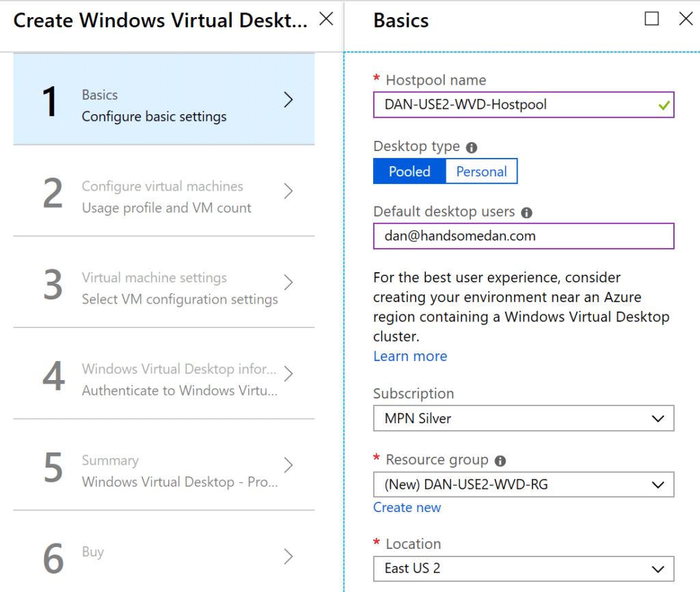Image resolution: width=700 pixels, height=592 pixels.
Task: Select the Pooled desktop type
Action: point(409,171)
